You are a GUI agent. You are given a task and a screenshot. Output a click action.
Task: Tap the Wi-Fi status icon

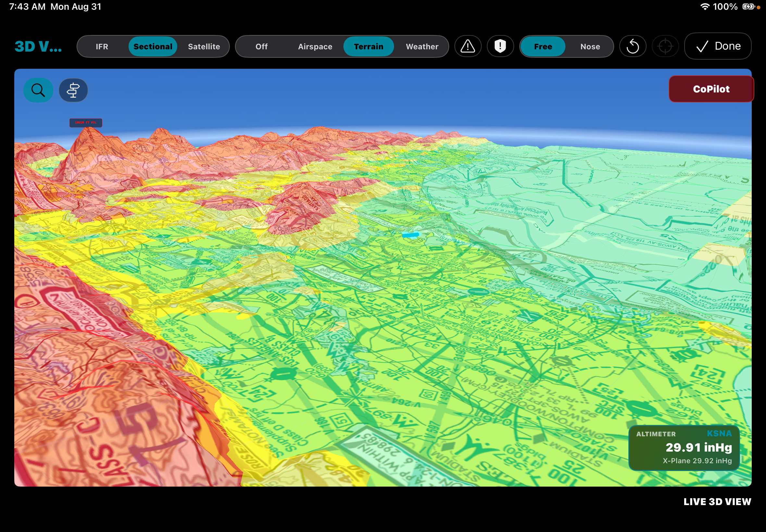[x=704, y=7]
